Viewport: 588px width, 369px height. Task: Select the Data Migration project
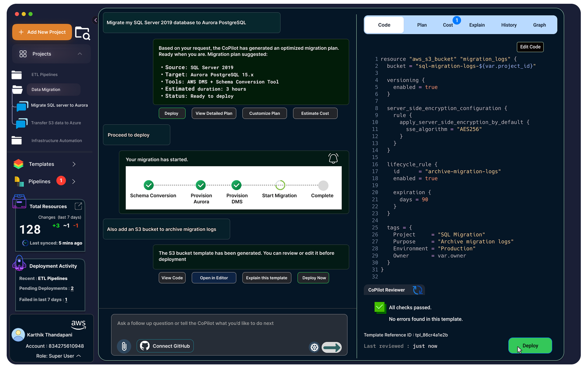53,90
